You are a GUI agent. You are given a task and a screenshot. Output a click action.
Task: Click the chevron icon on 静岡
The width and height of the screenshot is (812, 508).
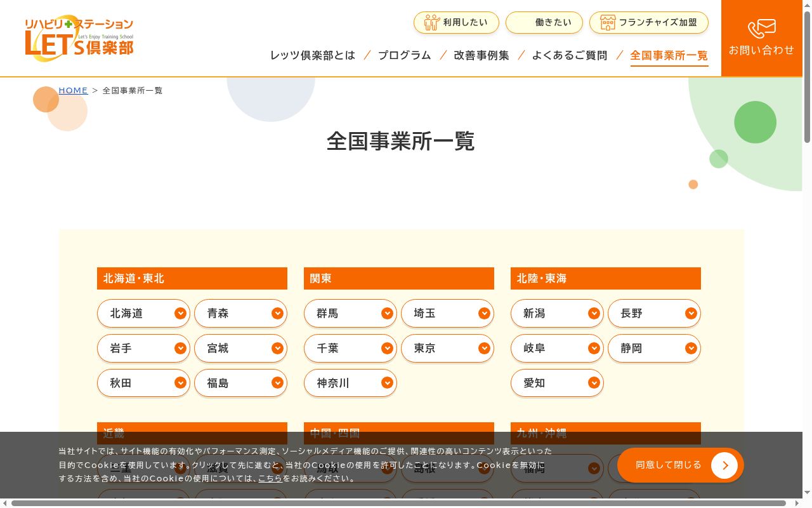(x=691, y=348)
